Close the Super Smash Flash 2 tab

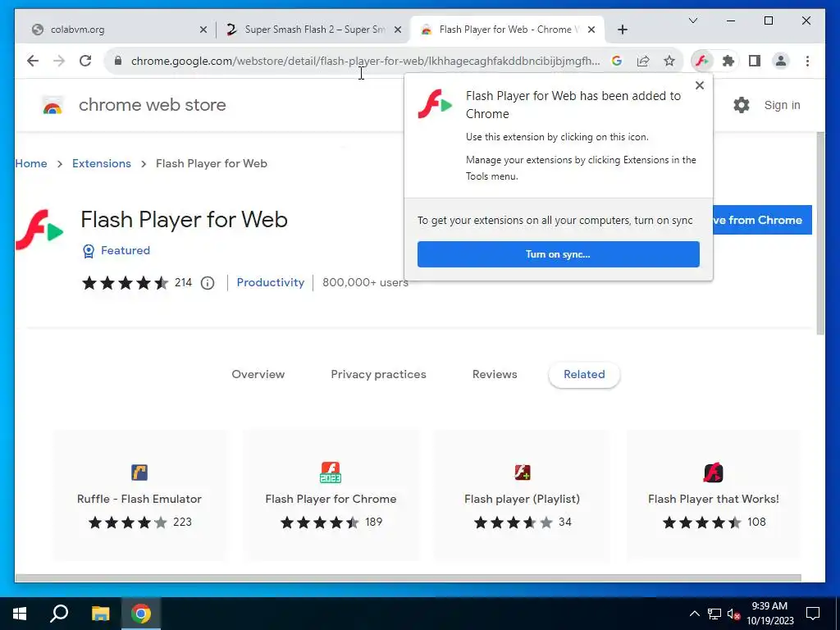[x=398, y=30]
